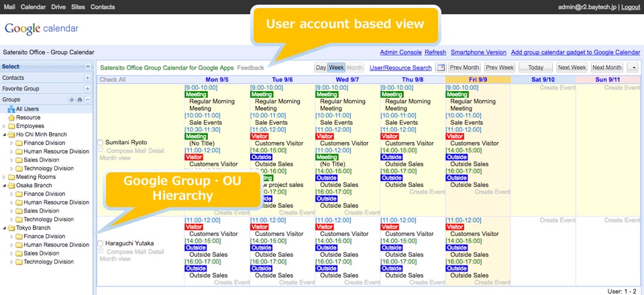Jump to Today with the Today button
The width and height of the screenshot is (644, 295).
click(535, 68)
